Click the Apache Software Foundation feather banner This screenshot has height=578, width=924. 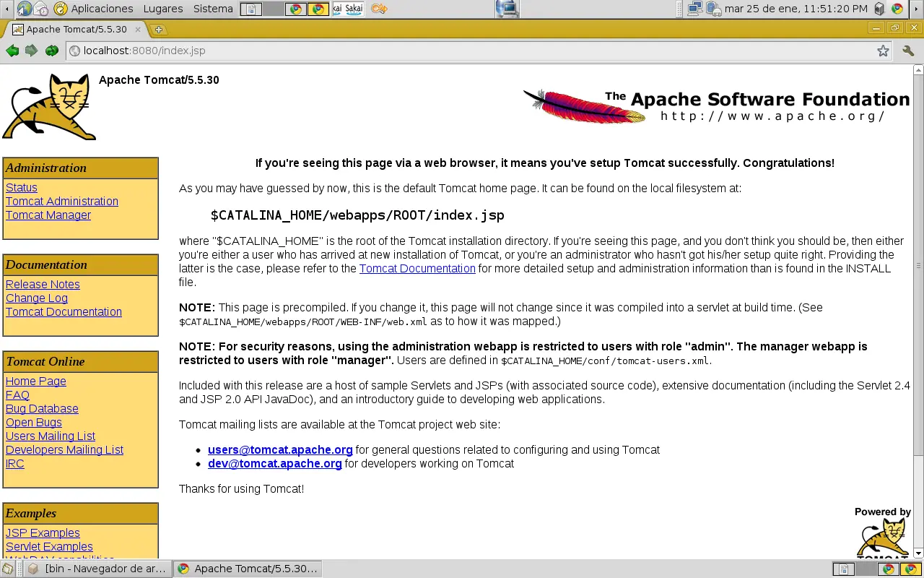(716, 106)
